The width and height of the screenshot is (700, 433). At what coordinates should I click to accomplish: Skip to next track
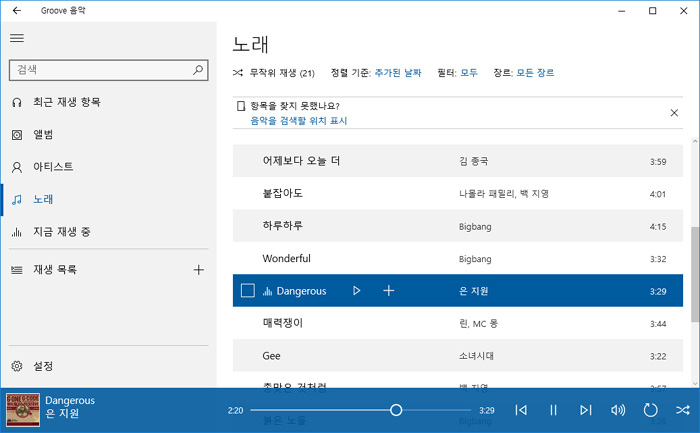tap(585, 410)
